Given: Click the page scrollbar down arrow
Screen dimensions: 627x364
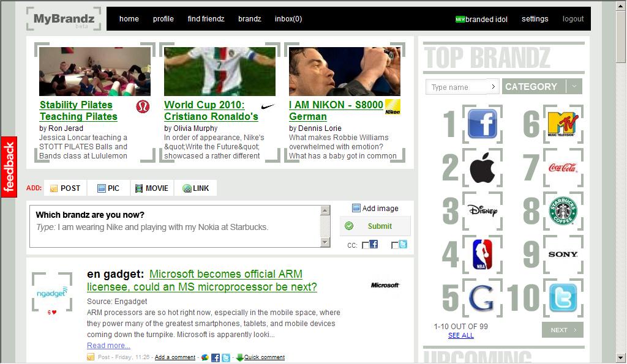Looking at the screenshot, I should [x=621, y=358].
